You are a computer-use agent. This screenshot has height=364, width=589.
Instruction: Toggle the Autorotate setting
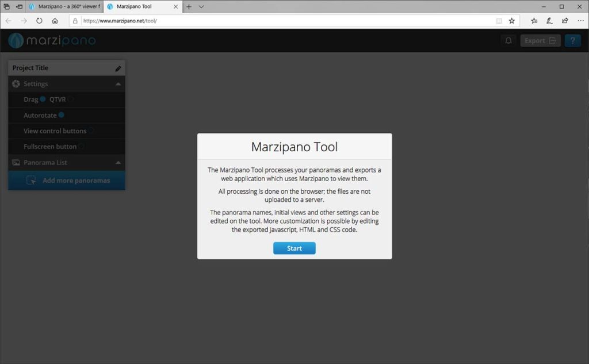(x=61, y=115)
